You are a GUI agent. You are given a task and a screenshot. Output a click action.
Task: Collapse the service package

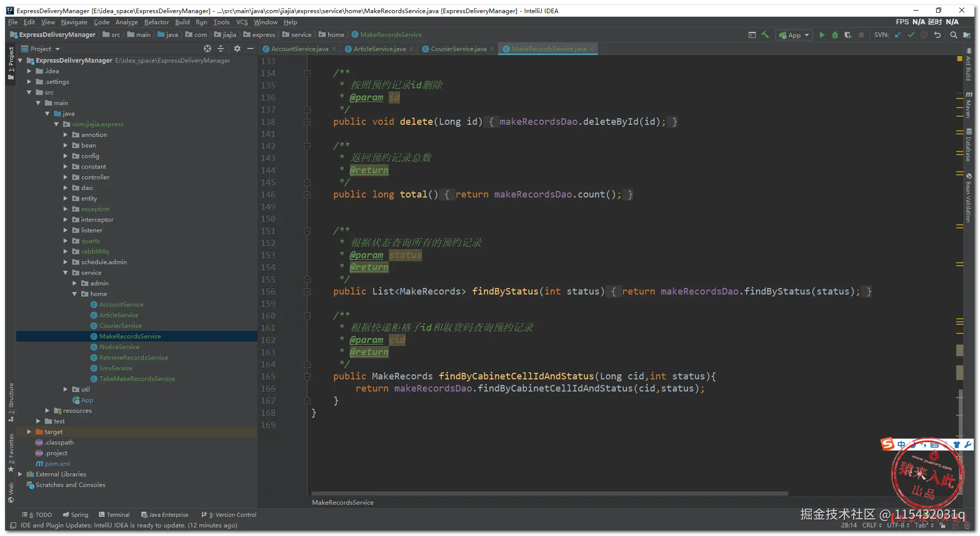click(66, 273)
